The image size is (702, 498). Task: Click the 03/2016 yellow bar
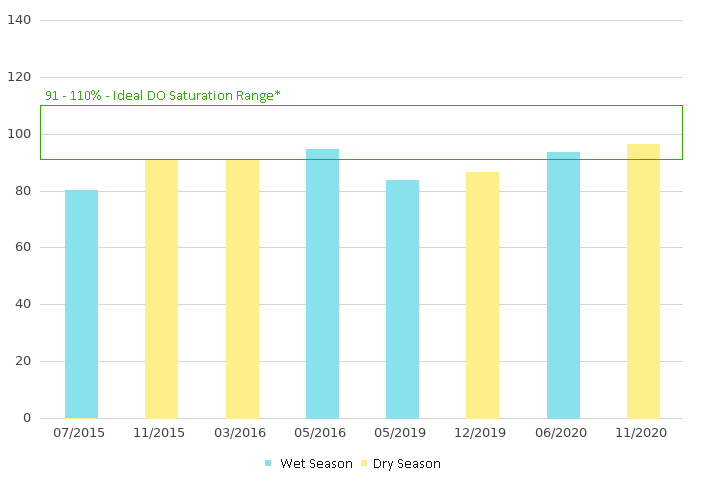[242, 289]
